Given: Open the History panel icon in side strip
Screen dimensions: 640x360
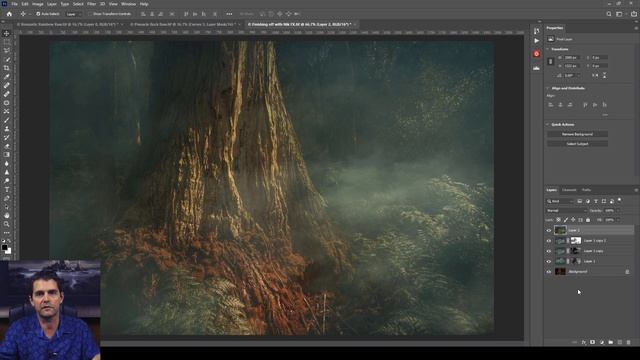Looking at the screenshot, I should pyautogui.click(x=536, y=31).
